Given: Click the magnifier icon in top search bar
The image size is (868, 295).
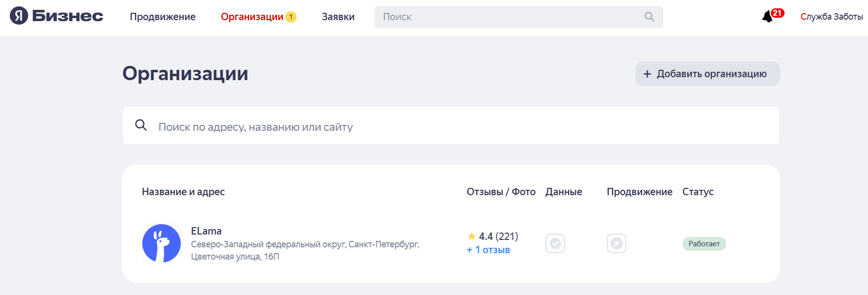Looking at the screenshot, I should tap(649, 17).
